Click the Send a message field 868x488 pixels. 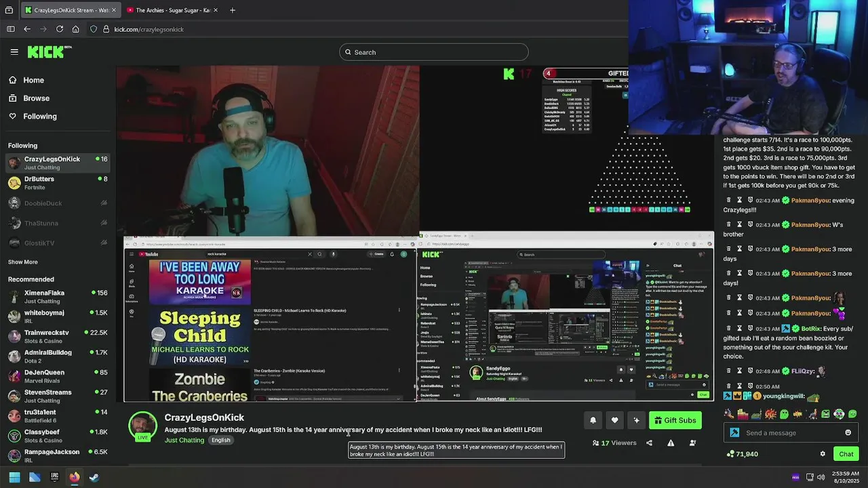791,433
